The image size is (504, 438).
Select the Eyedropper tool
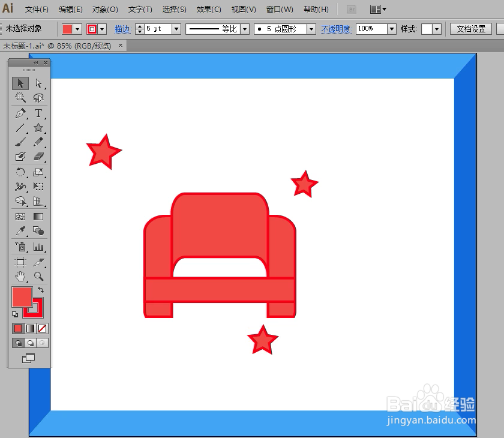point(20,231)
